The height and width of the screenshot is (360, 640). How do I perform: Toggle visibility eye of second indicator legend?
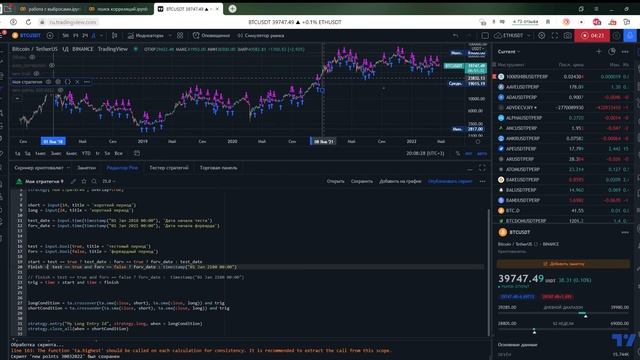point(52,65)
